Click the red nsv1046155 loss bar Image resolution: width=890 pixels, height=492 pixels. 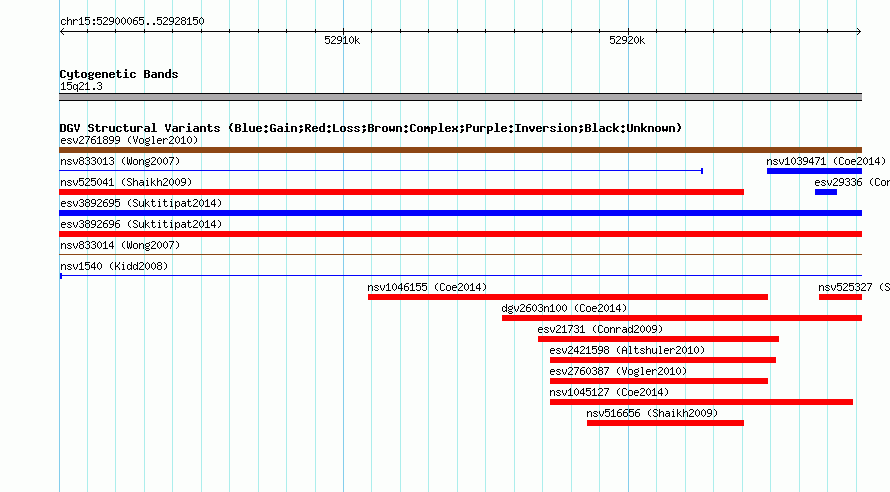[568, 297]
